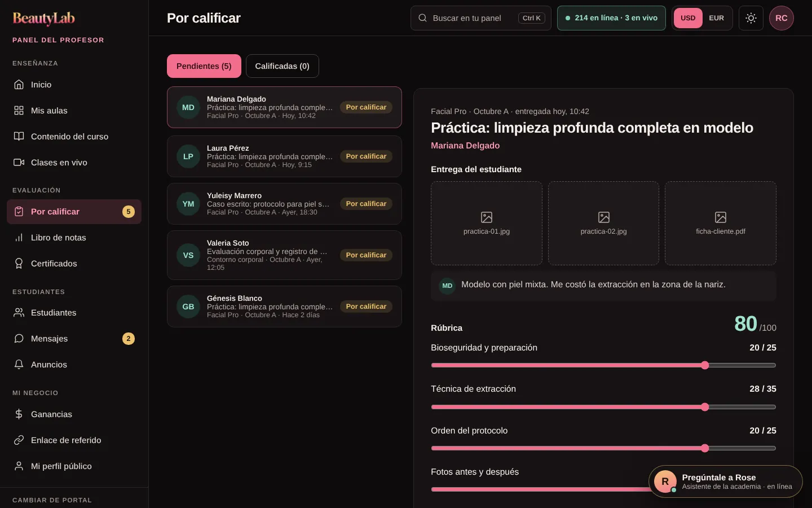Select Yuleisy Marrero's written case submission
812x508 pixels.
pos(284,204)
